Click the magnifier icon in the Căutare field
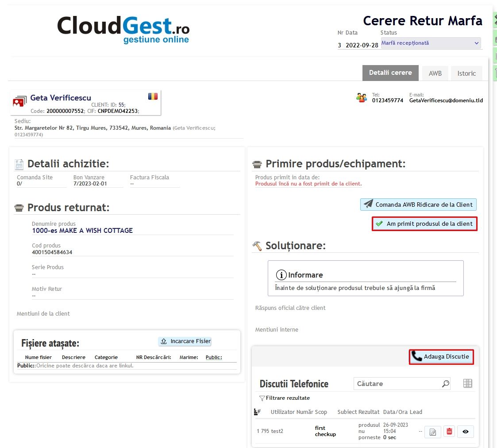 (446, 384)
